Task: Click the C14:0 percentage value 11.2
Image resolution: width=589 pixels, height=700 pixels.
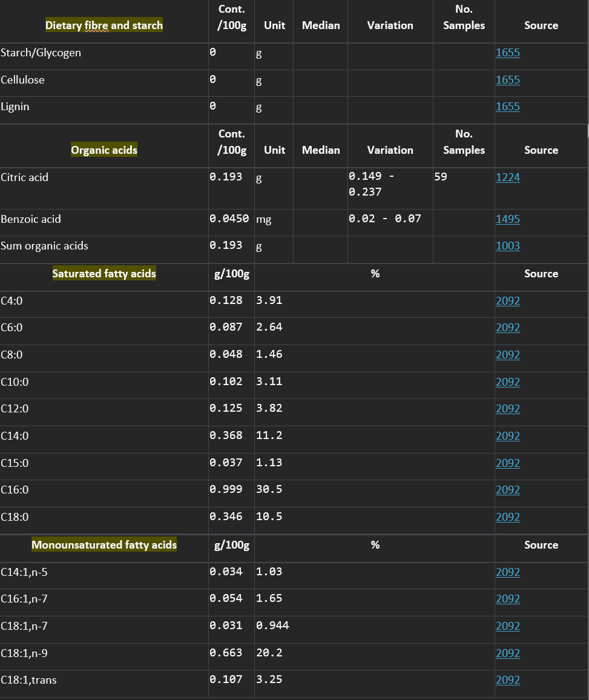Action: click(x=269, y=436)
